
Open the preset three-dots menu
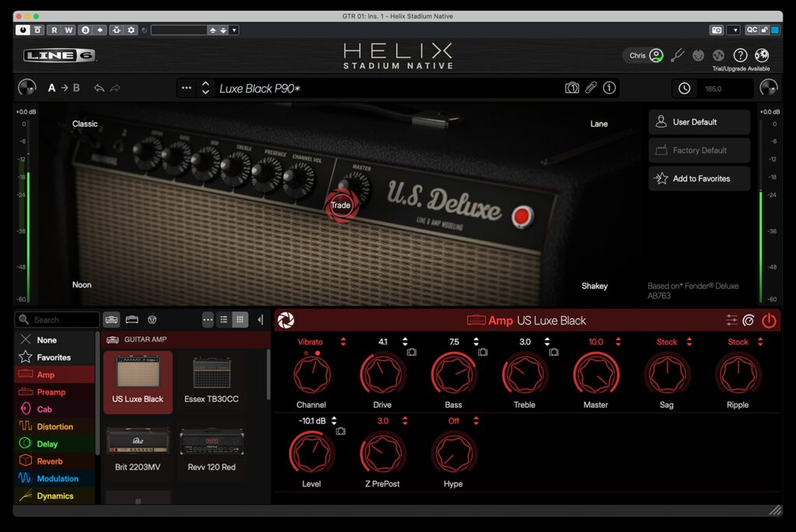pyautogui.click(x=187, y=88)
